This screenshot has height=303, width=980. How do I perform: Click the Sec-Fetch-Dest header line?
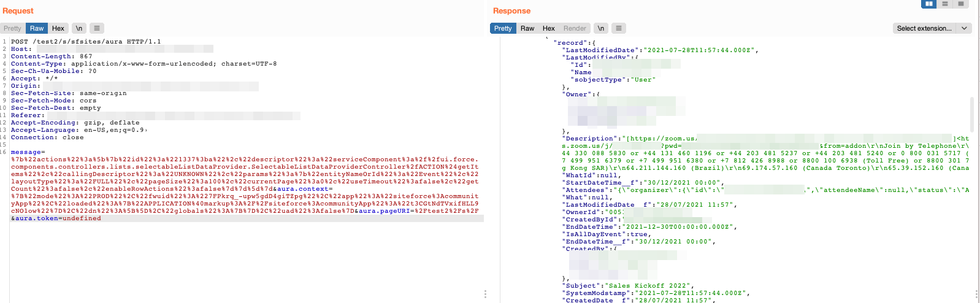pos(56,108)
